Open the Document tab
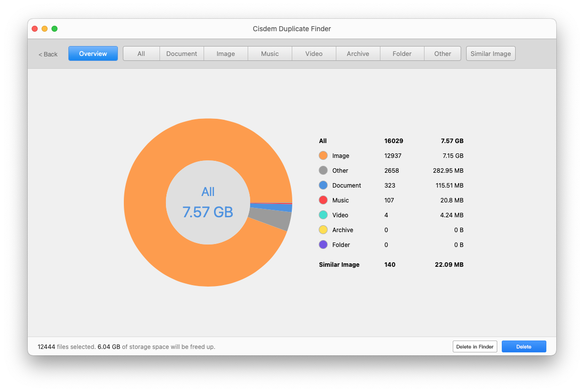 coord(182,53)
